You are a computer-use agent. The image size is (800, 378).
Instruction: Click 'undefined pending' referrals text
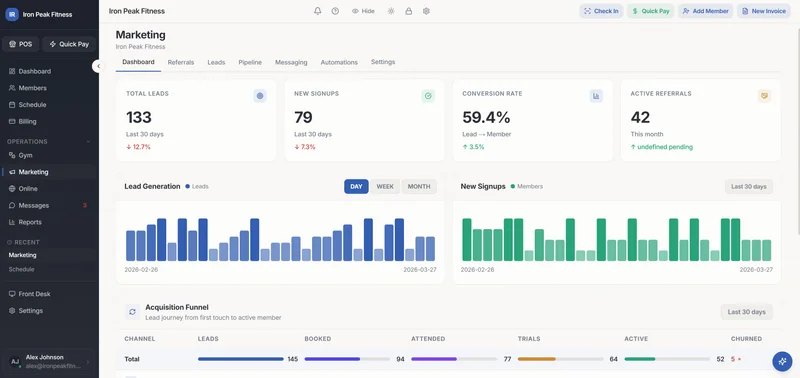tap(665, 147)
